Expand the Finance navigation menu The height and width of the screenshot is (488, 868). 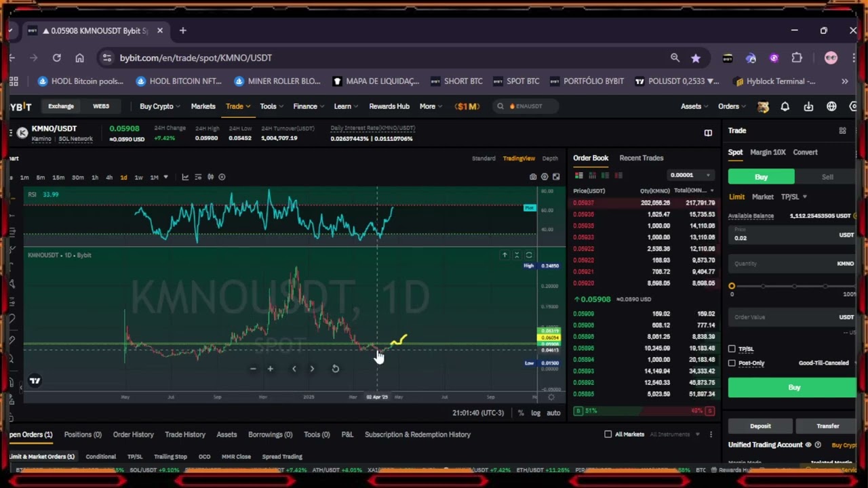pyautogui.click(x=309, y=106)
